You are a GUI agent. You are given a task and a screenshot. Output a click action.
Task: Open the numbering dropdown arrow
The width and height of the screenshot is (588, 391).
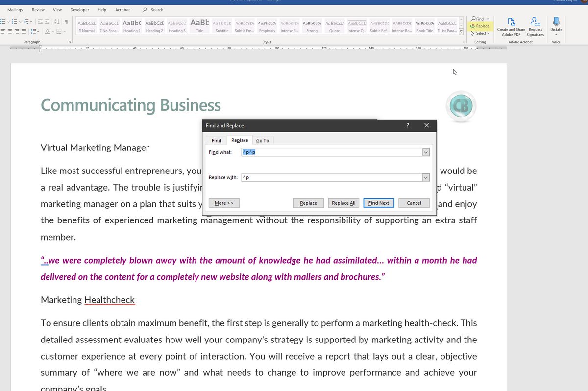click(20, 22)
